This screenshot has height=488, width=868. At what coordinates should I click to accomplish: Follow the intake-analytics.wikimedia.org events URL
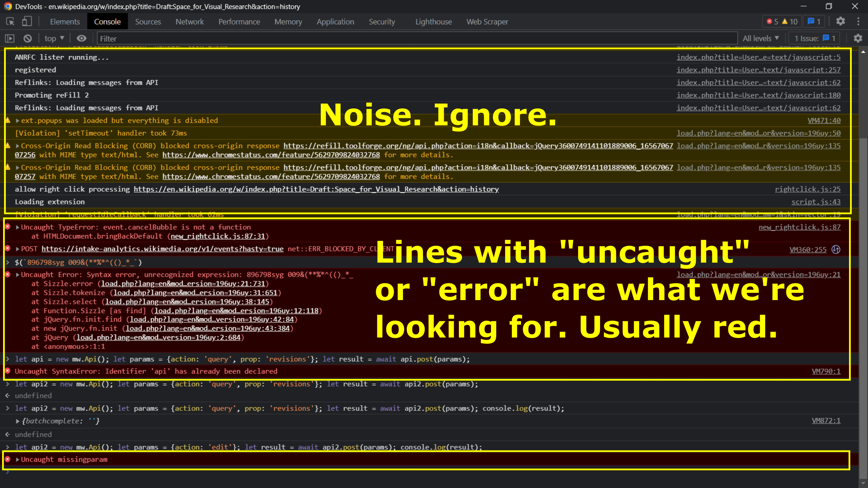click(162, 249)
